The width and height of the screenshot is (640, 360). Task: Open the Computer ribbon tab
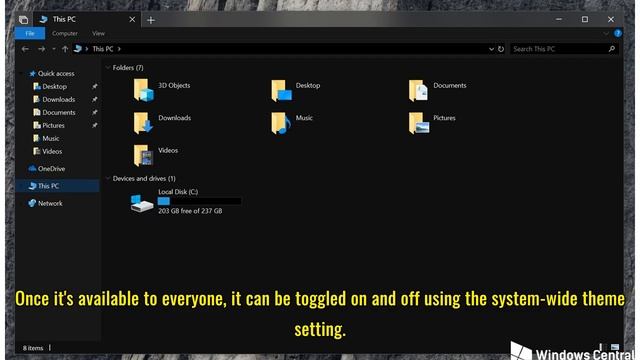coord(65,33)
